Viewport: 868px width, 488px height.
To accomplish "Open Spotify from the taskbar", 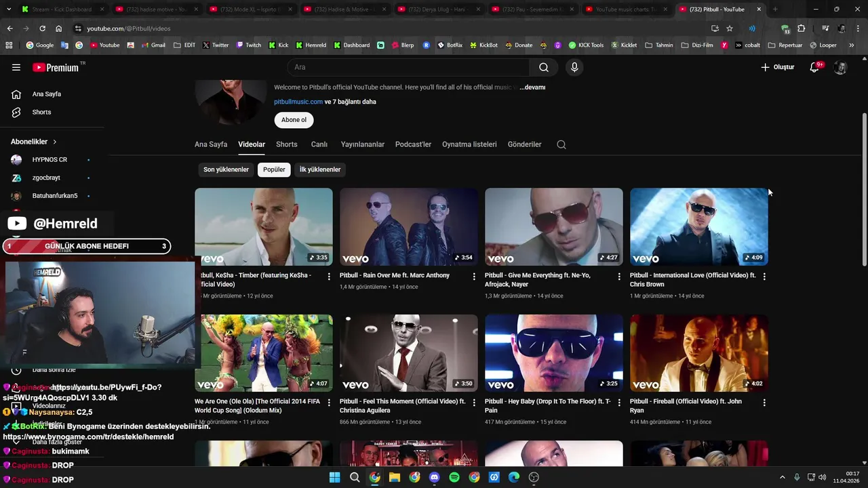I will pos(454,477).
